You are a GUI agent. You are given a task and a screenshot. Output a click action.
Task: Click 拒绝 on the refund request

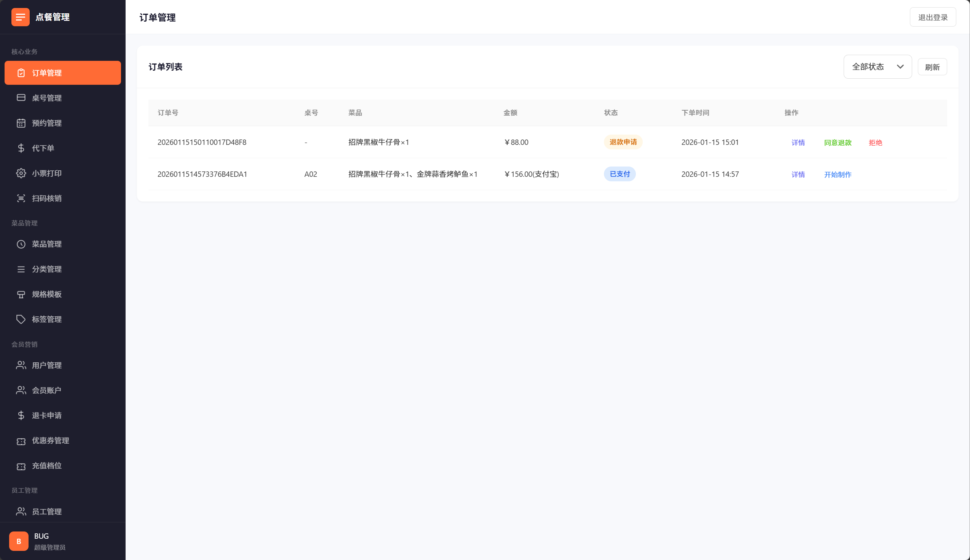coord(875,143)
